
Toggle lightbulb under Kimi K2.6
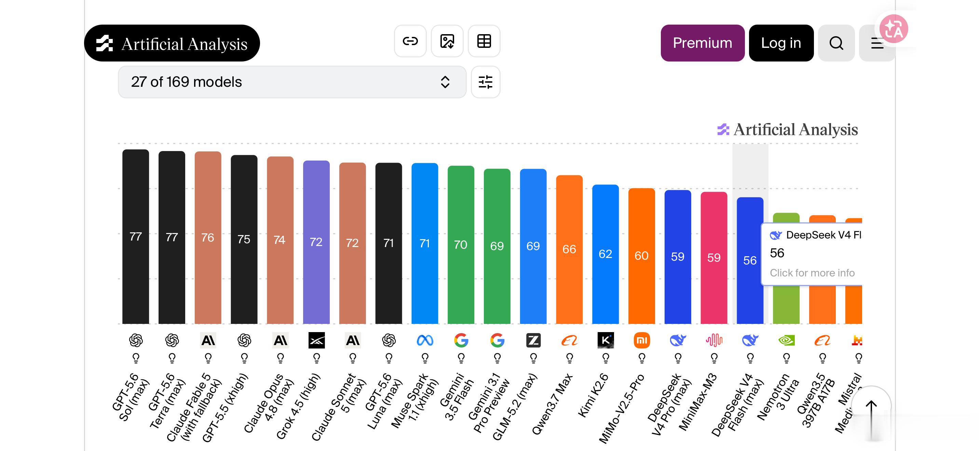pos(605,358)
